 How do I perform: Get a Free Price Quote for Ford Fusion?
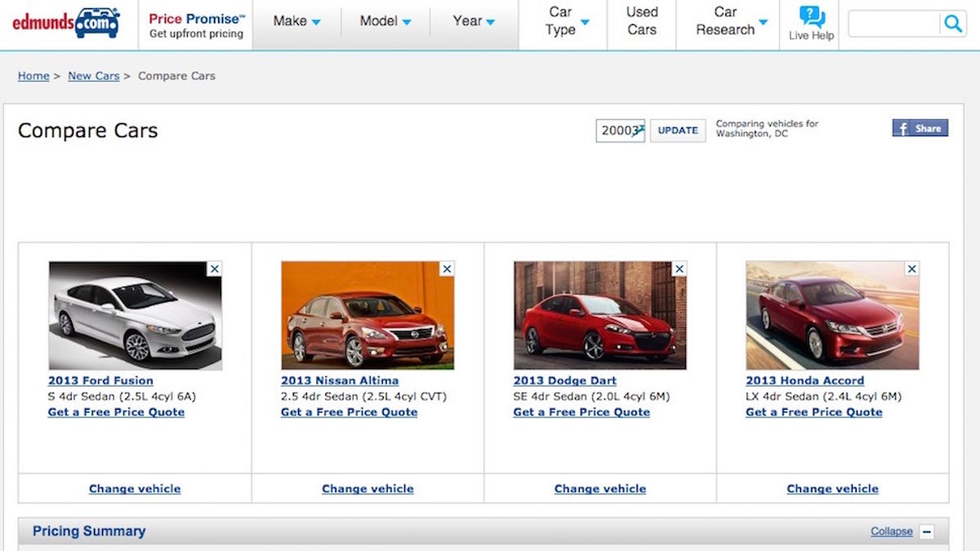point(116,412)
